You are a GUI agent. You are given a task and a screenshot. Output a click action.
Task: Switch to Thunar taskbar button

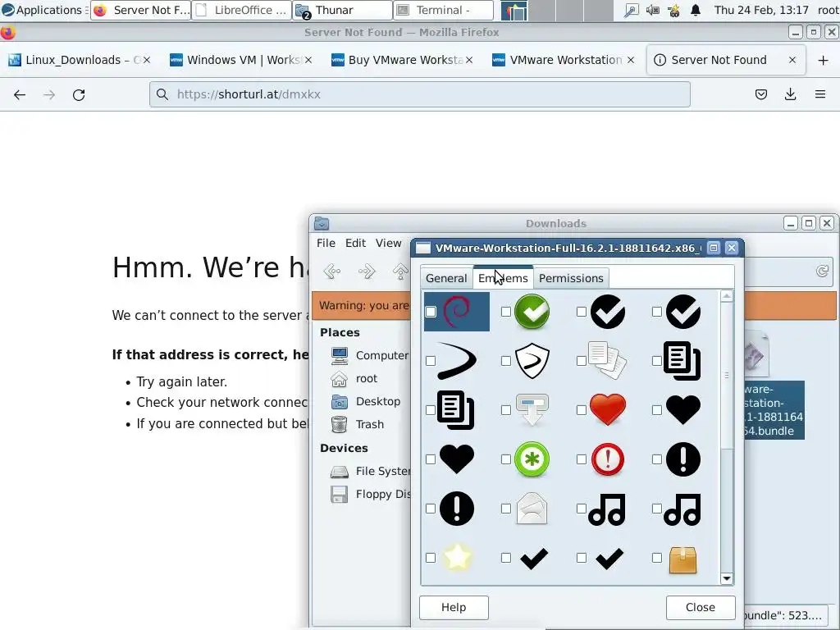342,10
